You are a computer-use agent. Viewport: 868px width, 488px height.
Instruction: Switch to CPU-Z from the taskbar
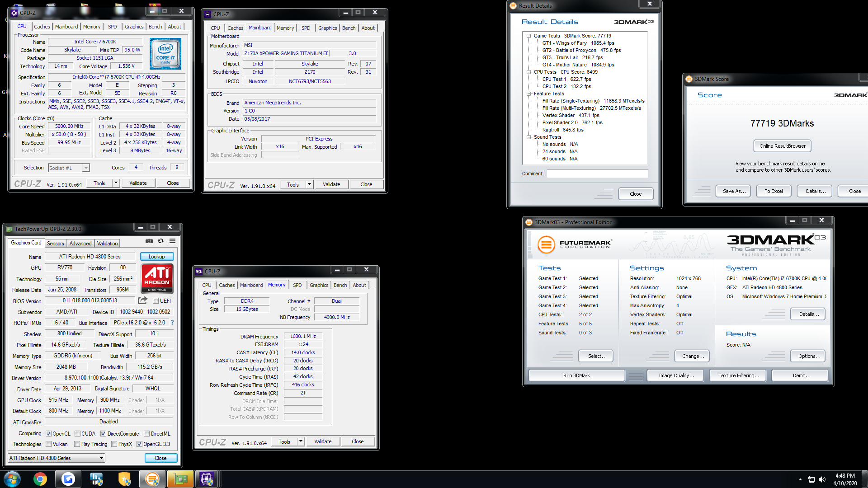tap(207, 479)
